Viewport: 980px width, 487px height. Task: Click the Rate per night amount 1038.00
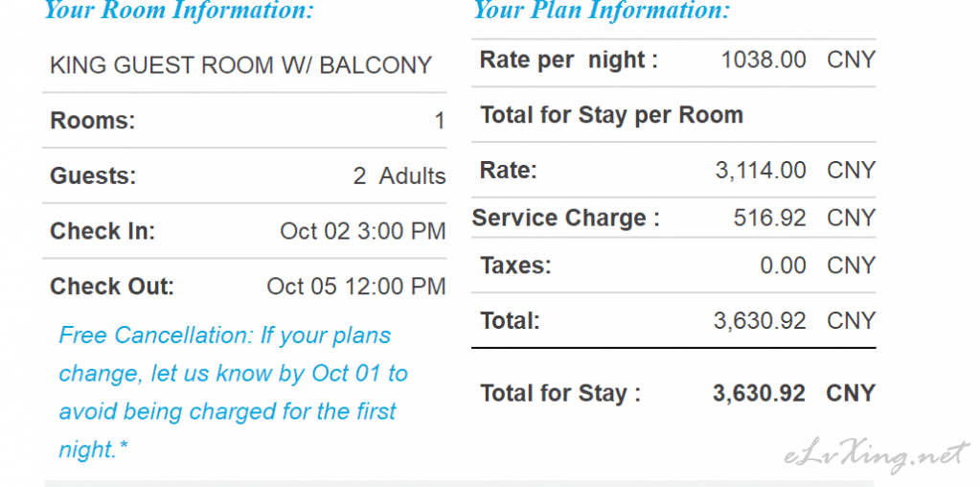coord(763,60)
